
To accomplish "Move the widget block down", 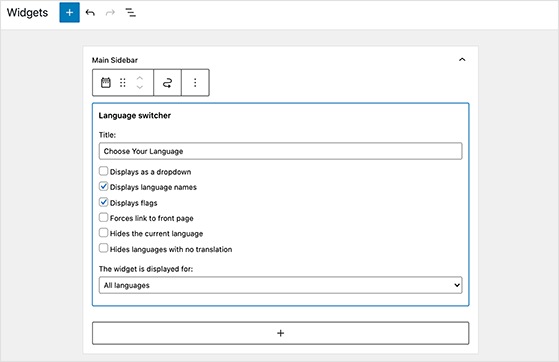I will [x=140, y=87].
